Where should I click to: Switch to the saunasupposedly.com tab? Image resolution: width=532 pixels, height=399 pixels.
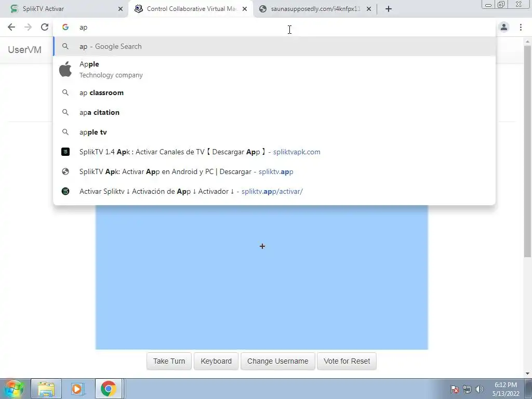[315, 9]
